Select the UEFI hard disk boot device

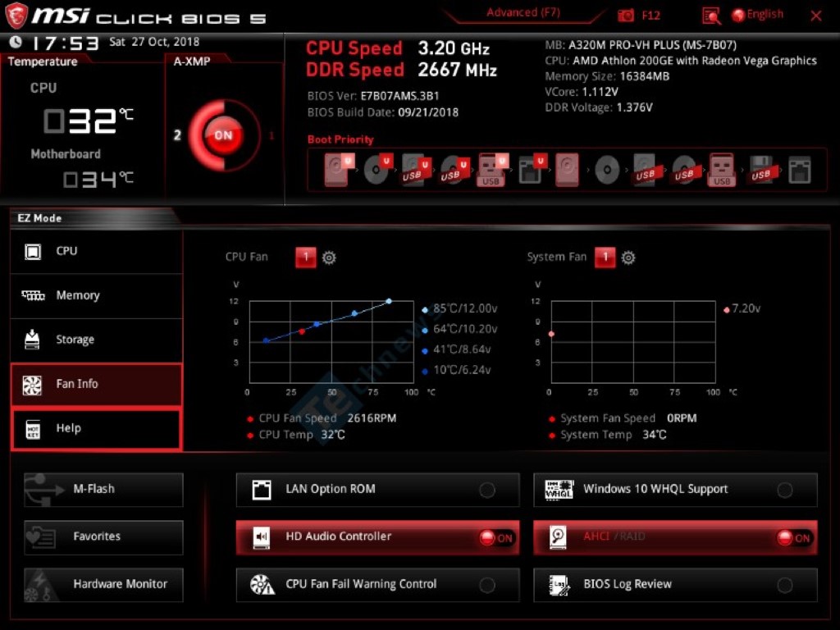(339, 170)
